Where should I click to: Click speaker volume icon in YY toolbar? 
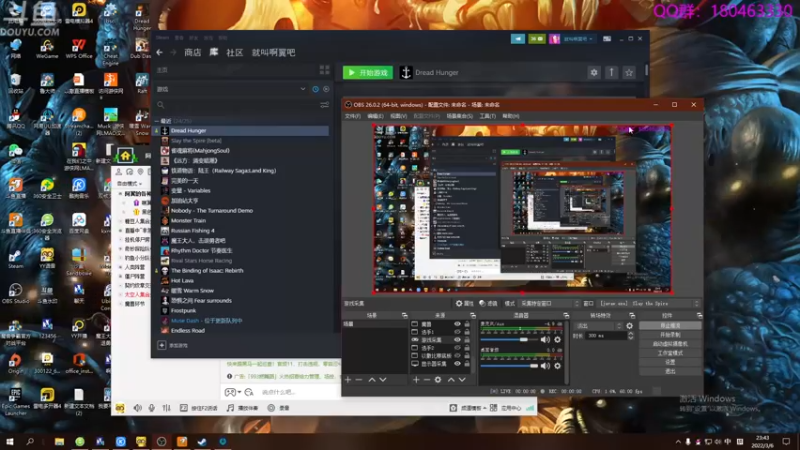point(138,408)
